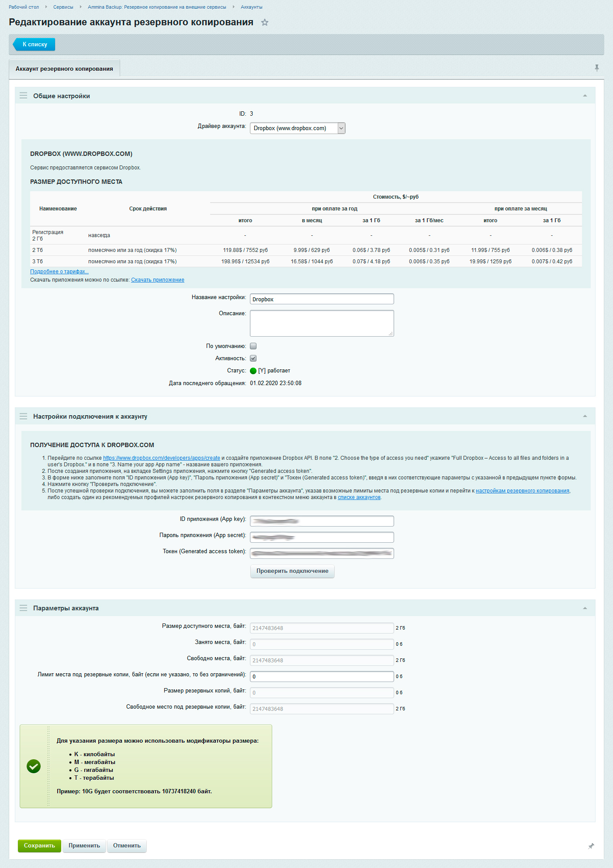
Task: Collapse Настройки подключения к аккаунту section arrow
Action: 585,417
